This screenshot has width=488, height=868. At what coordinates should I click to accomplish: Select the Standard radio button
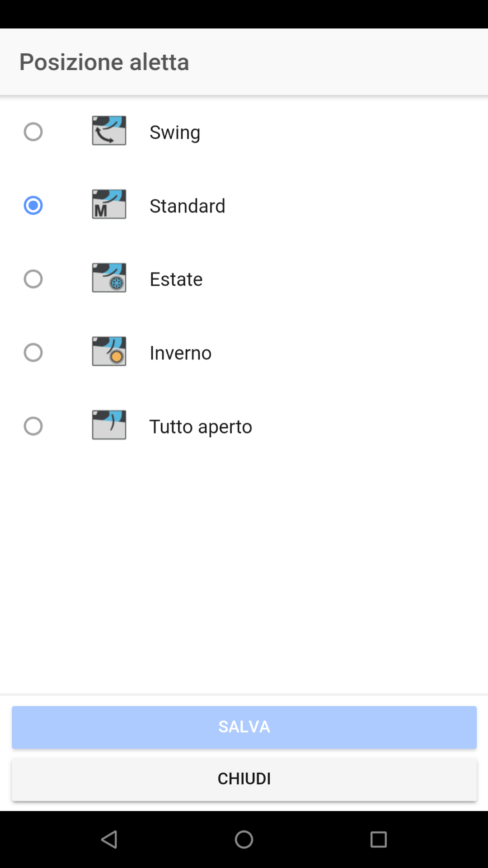tap(33, 205)
